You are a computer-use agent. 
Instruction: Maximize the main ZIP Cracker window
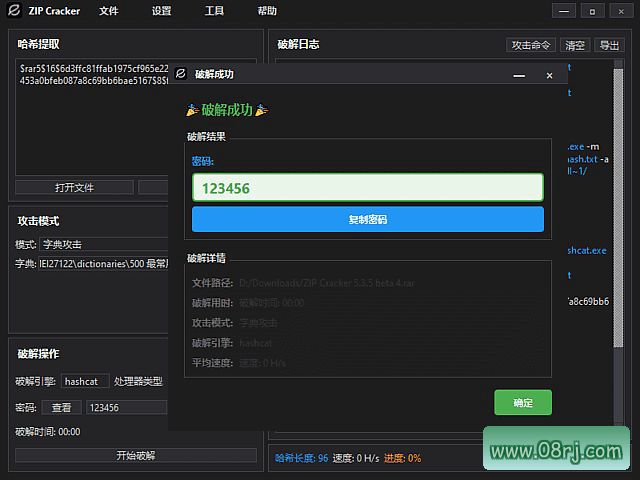(x=592, y=11)
